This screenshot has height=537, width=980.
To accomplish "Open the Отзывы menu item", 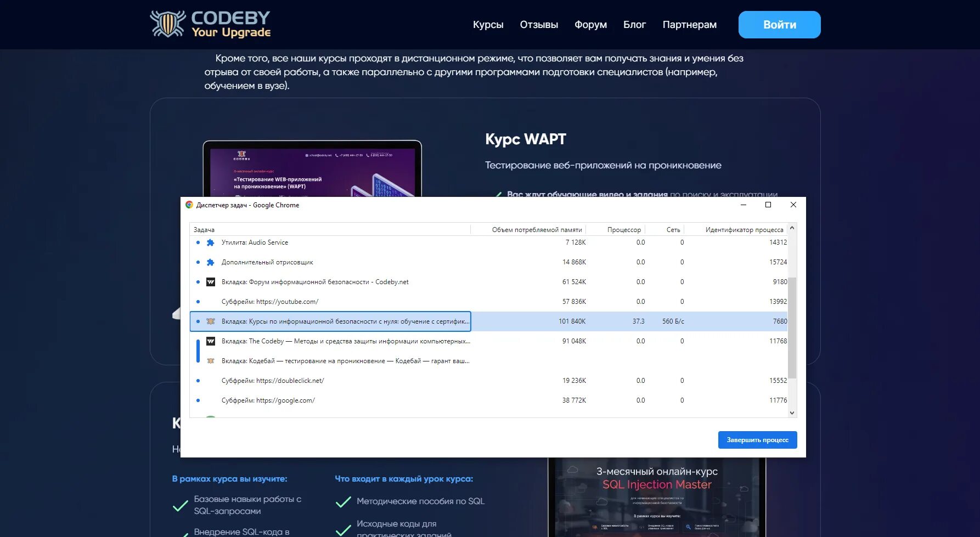I will (x=539, y=25).
